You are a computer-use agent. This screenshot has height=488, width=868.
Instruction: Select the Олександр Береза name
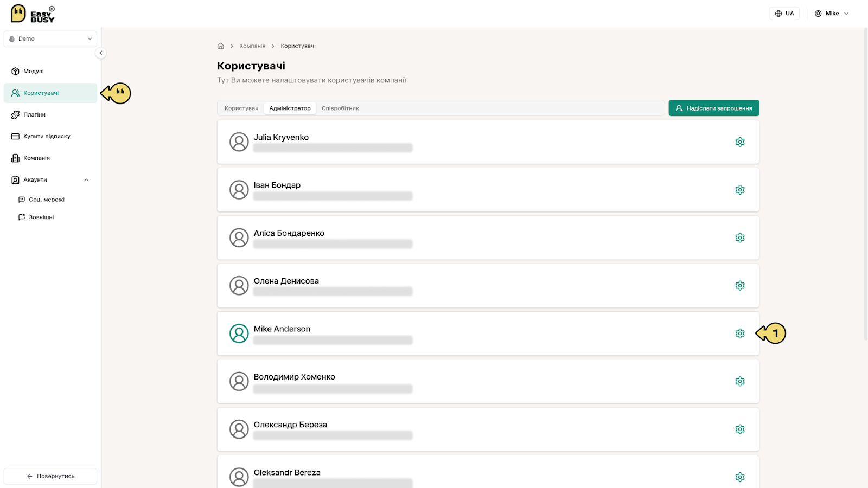tap(290, 425)
